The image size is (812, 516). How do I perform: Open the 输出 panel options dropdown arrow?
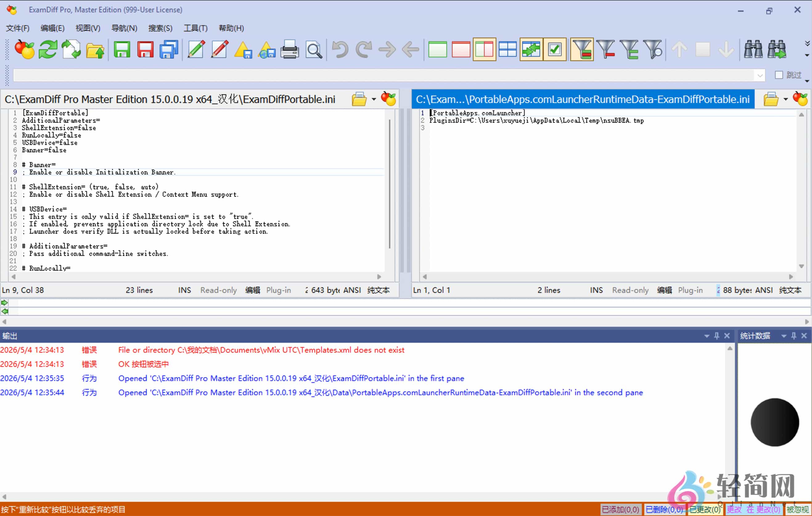(x=707, y=336)
